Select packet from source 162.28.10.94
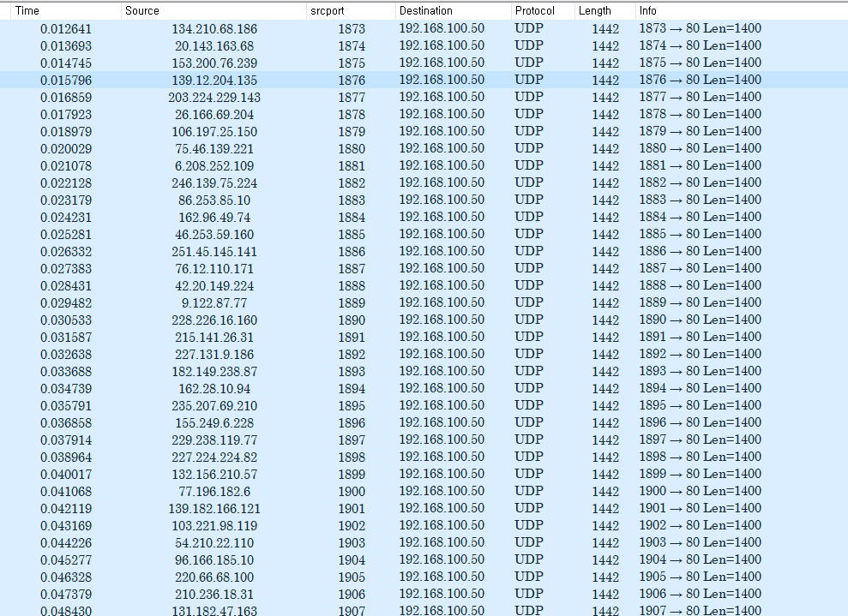This screenshot has height=616, width=848. pyautogui.click(x=424, y=388)
